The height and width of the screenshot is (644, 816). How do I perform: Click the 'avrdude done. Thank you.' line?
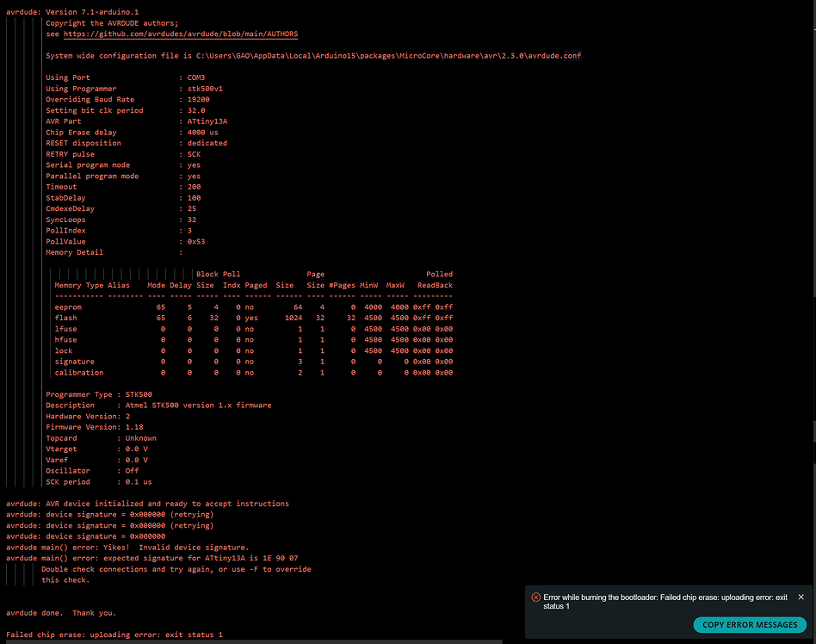point(61,613)
